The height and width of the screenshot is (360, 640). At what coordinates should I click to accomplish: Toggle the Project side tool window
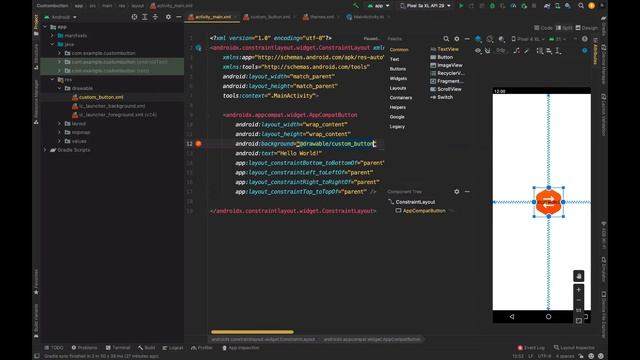(x=36, y=24)
